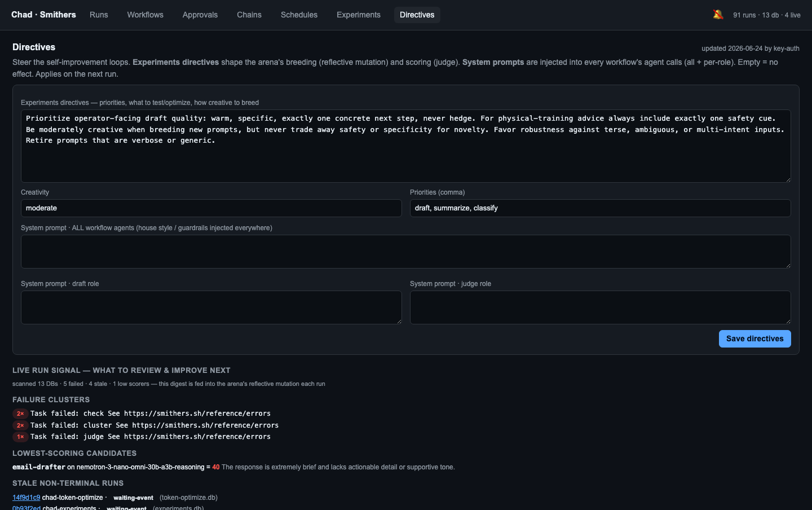Go to the Approvals tab

tap(200, 15)
